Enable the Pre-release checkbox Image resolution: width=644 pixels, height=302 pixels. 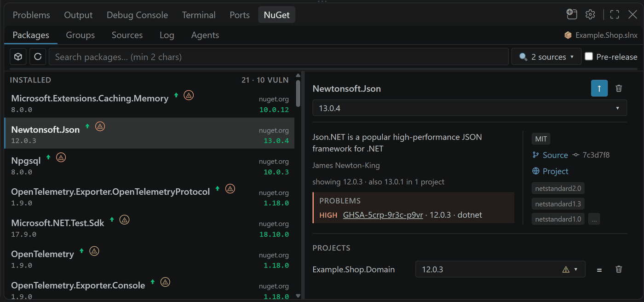[589, 56]
